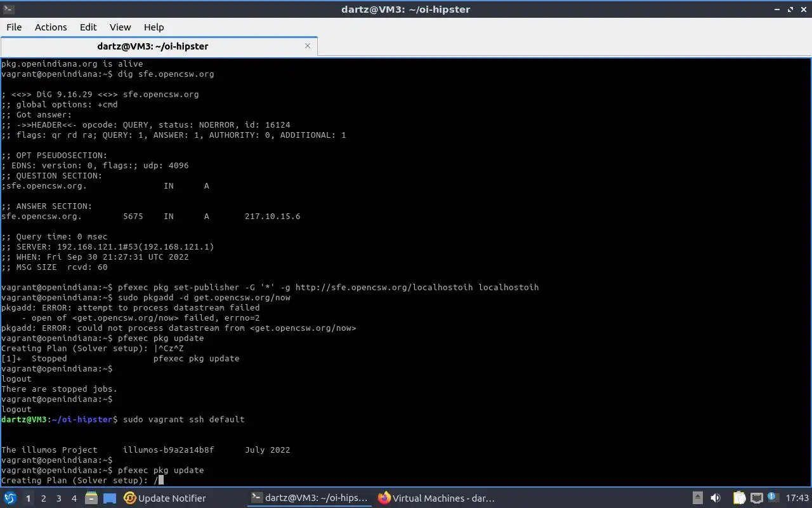Open the View menu
The image size is (812, 508).
(120, 27)
